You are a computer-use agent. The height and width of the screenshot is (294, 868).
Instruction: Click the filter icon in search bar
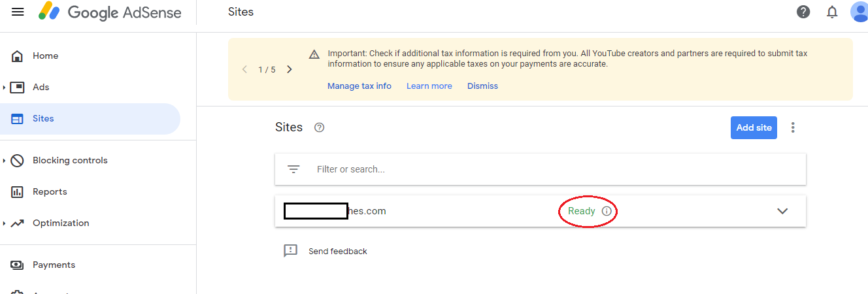point(293,169)
